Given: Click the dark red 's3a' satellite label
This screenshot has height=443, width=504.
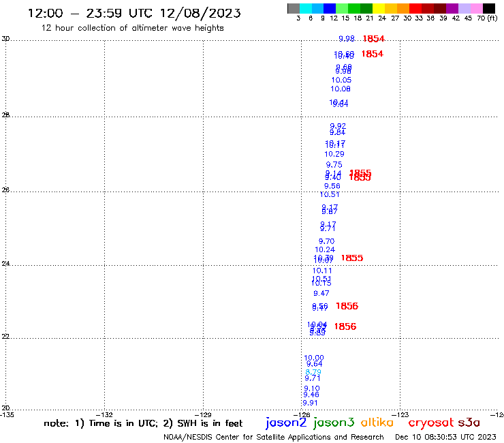Looking at the screenshot, I should click(469, 423).
